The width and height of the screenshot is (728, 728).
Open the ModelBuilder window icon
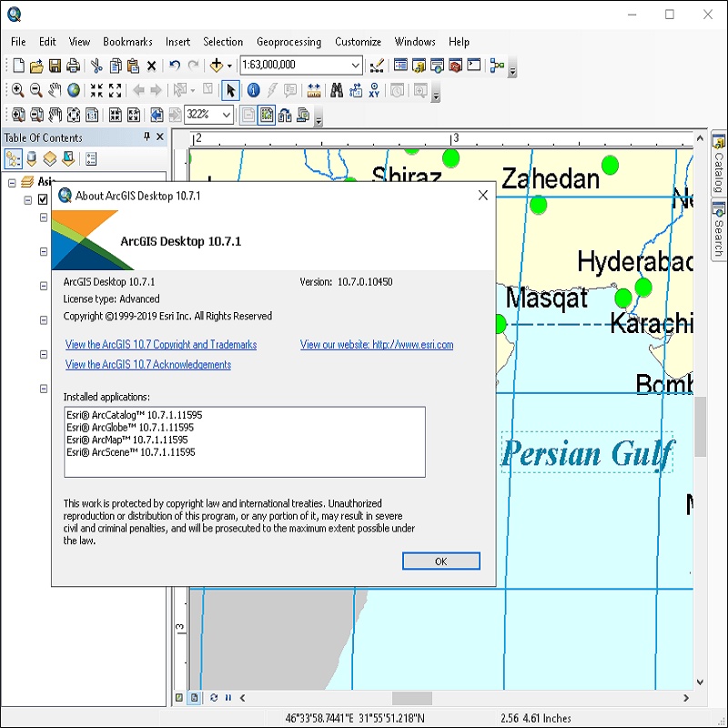click(497, 66)
